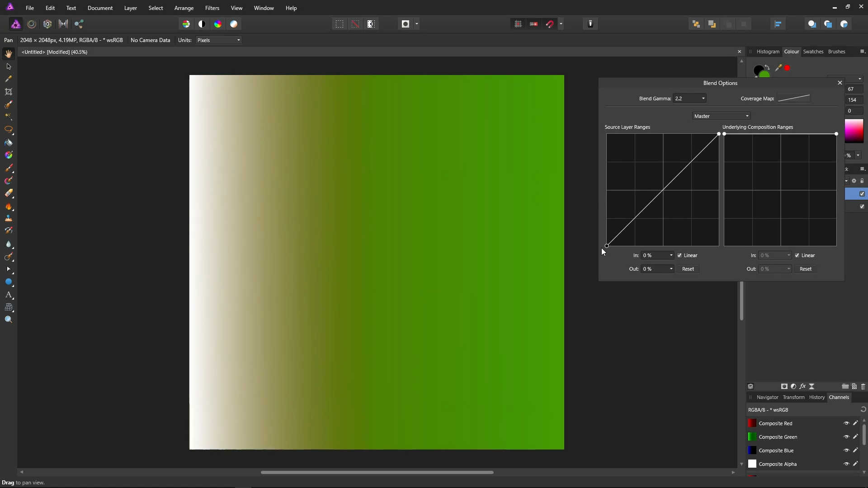The image size is (868, 488).
Task: Click the colour picker eyedropper icon
Action: point(778,68)
